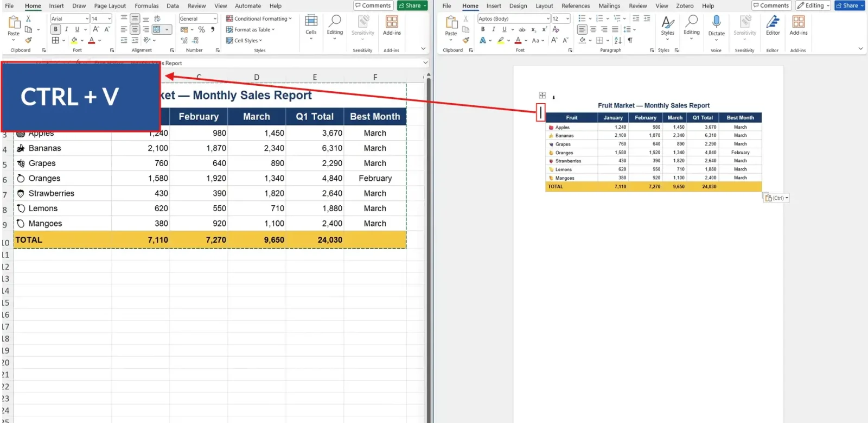Screen dimensions: 868x423
Task: Click Decrease Font Size in Excel
Action: pyautogui.click(x=107, y=29)
